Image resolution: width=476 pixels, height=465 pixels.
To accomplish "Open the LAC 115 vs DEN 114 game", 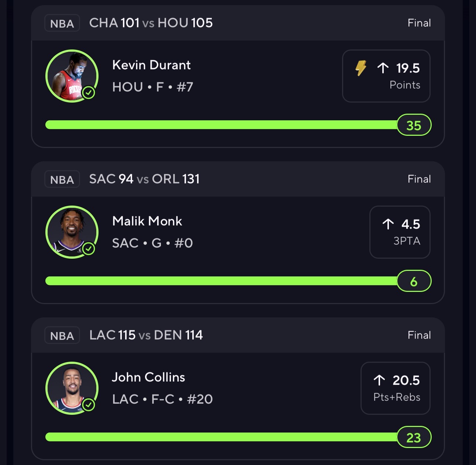I will [146, 335].
